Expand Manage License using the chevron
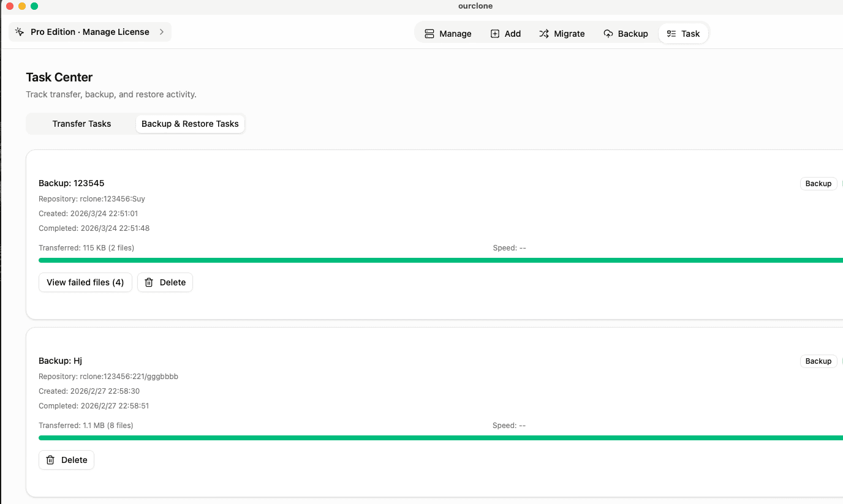This screenshot has width=843, height=504. pos(162,32)
